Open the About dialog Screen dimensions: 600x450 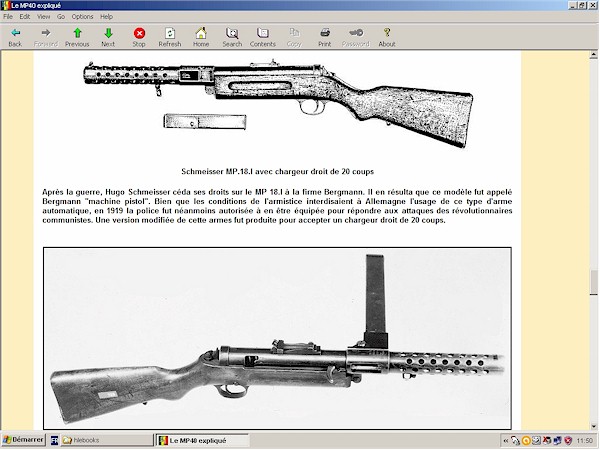[x=387, y=37]
